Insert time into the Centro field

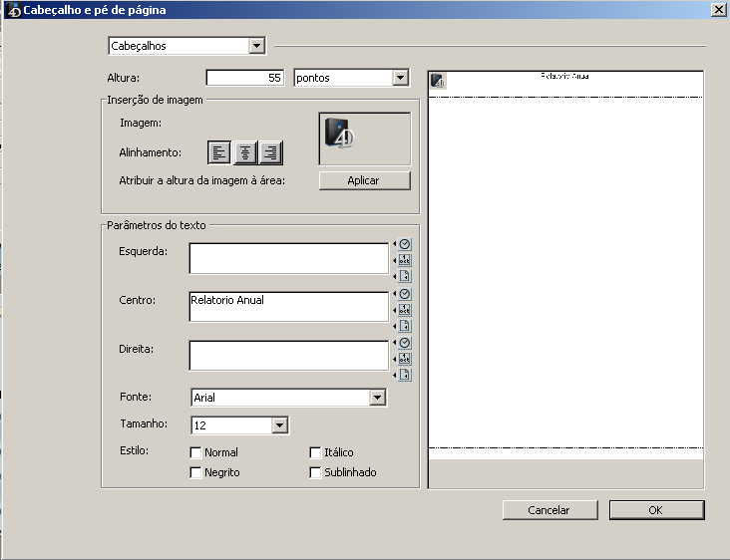click(405, 294)
